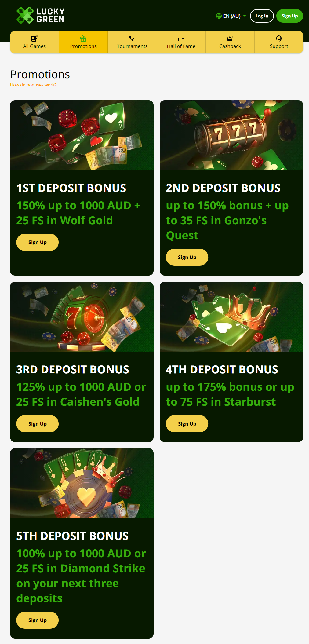Viewport: 309px width, 644px height.
Task: Click the Lucky Green clover logo
Action: click(25, 15)
